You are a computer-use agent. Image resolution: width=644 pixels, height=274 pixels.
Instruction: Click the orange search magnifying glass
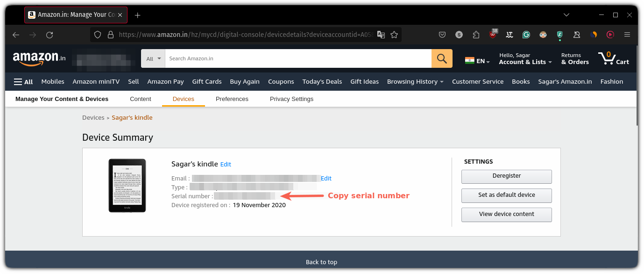441,58
